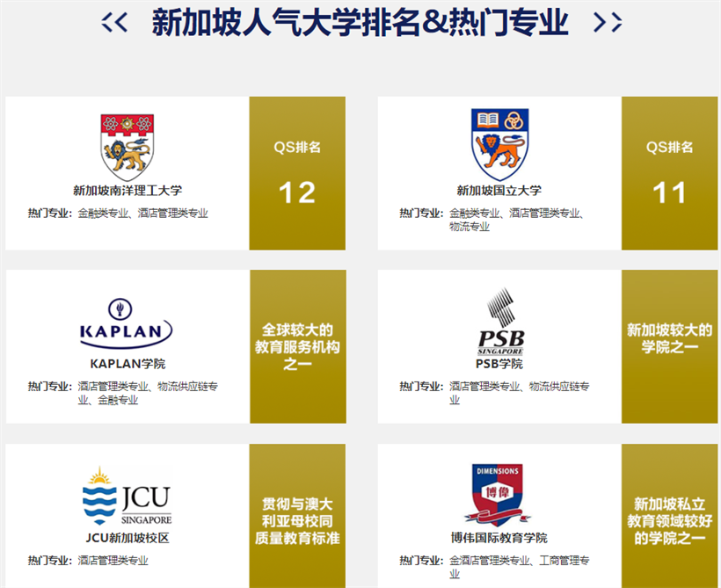This screenshot has width=721, height=588.
Task: Click the National University of Singapore crest
Action: 499,145
